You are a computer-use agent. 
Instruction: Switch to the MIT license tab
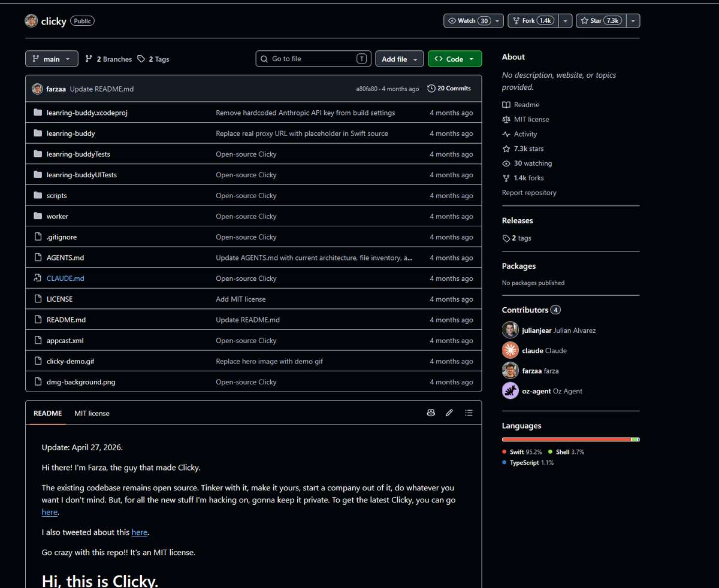[92, 413]
